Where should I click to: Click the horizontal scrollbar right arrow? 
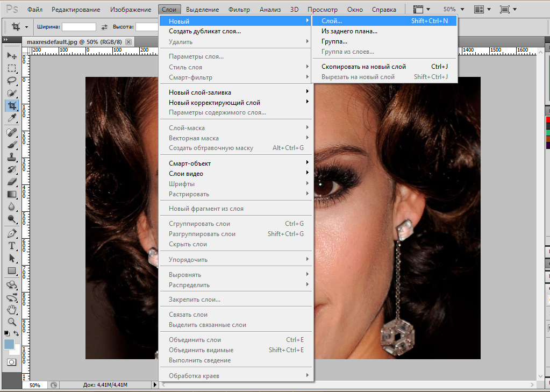point(532,385)
